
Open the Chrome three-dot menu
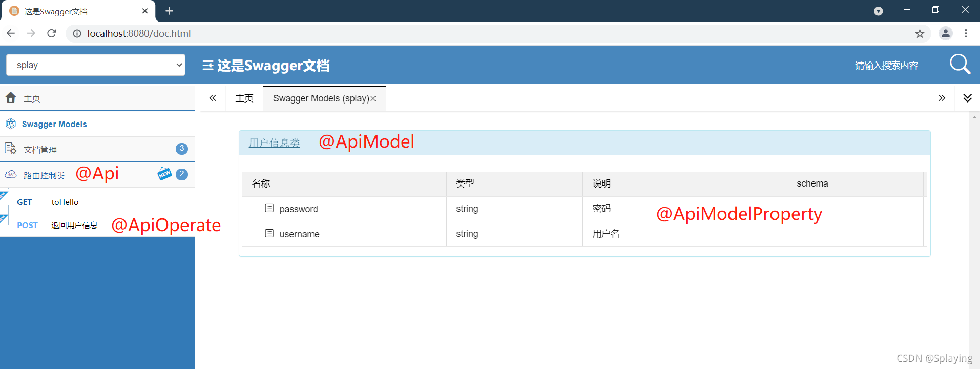pyautogui.click(x=966, y=33)
